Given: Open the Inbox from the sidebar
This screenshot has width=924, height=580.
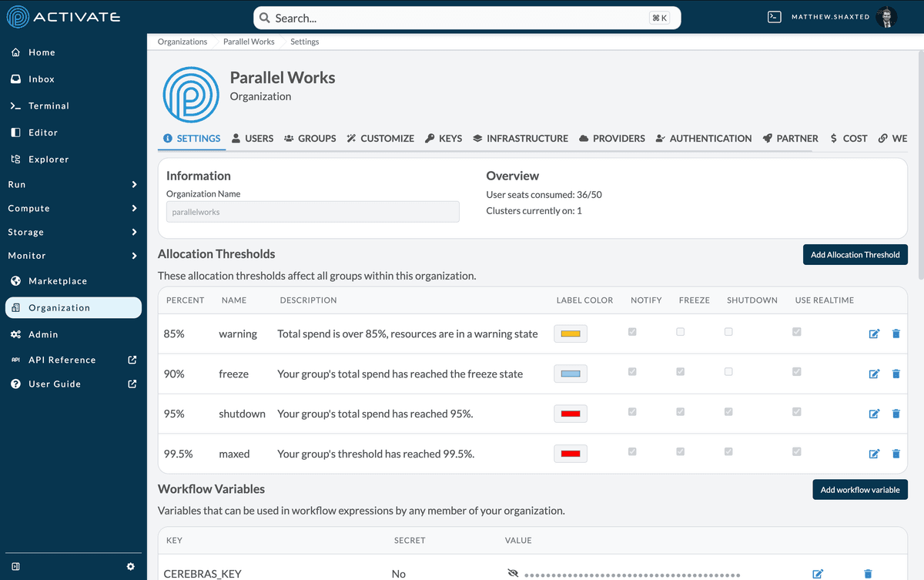Looking at the screenshot, I should [40, 79].
